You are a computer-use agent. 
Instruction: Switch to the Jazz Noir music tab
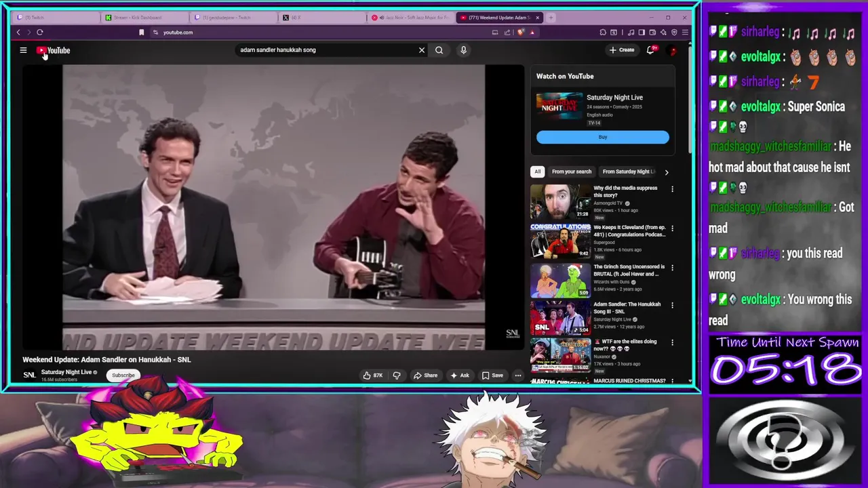tap(410, 18)
